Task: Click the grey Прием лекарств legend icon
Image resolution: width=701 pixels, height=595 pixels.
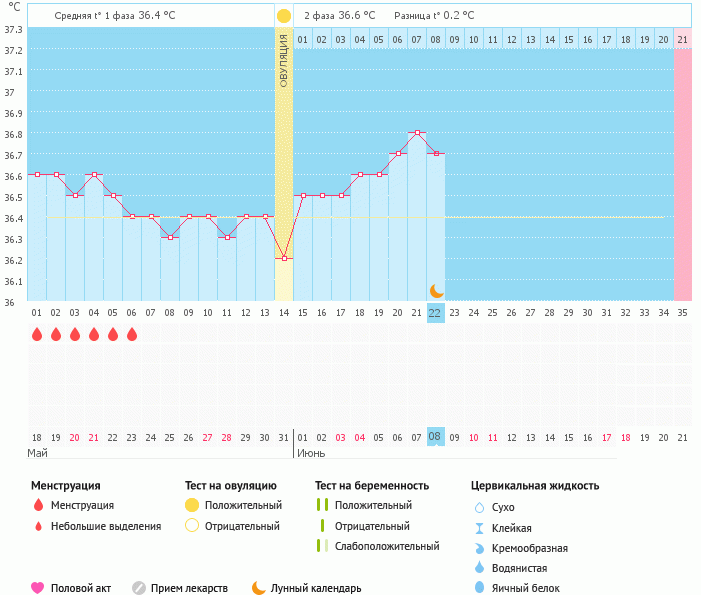Action: [139, 588]
